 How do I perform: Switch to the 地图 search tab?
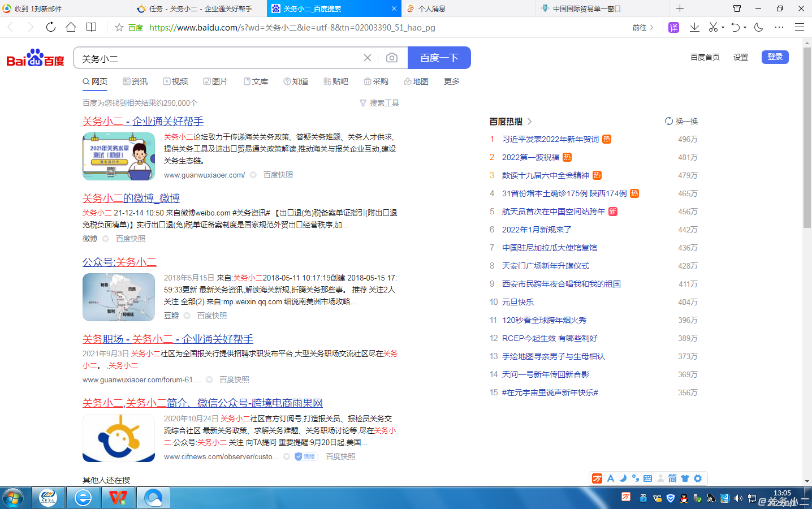pos(416,81)
